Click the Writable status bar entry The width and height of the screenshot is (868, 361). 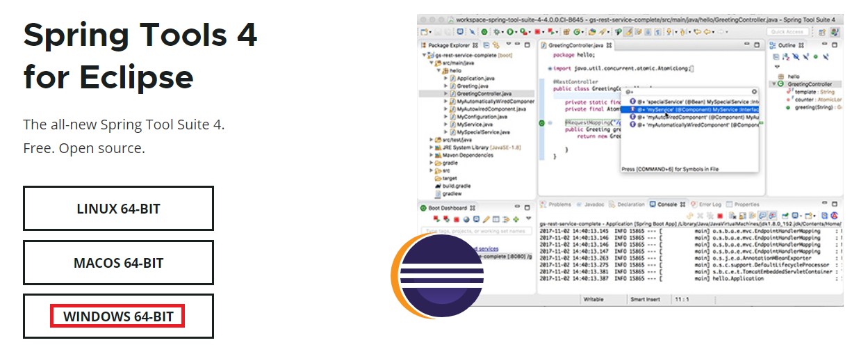coord(593,299)
